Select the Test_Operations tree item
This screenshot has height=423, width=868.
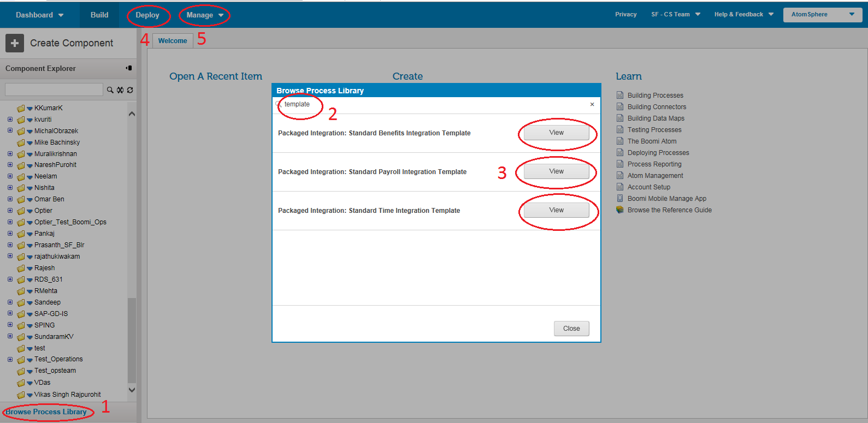[x=58, y=359]
